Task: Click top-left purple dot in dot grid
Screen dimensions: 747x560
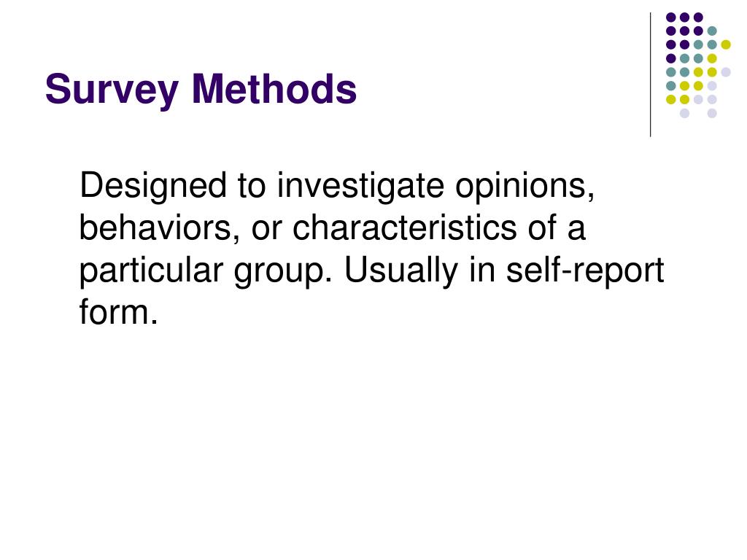Action: click(x=671, y=17)
